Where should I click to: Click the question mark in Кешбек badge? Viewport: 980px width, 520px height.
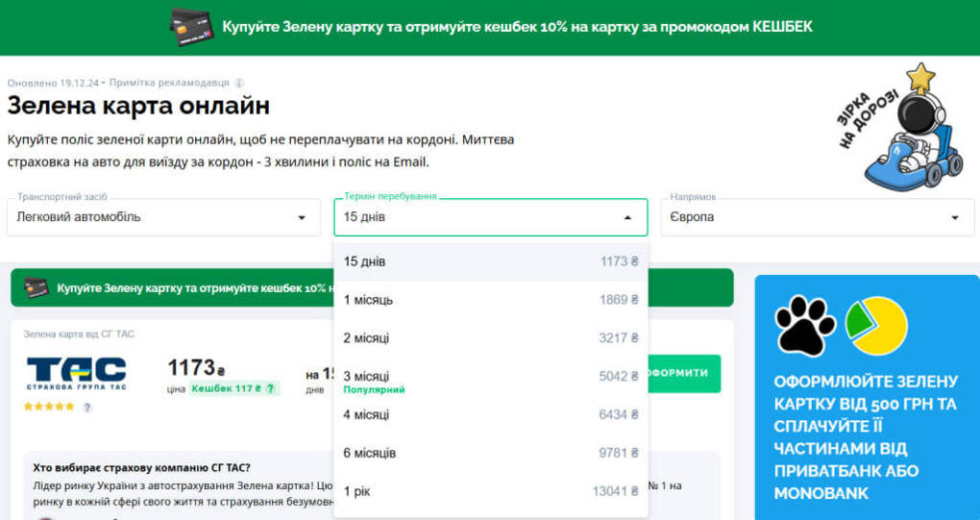point(271,389)
